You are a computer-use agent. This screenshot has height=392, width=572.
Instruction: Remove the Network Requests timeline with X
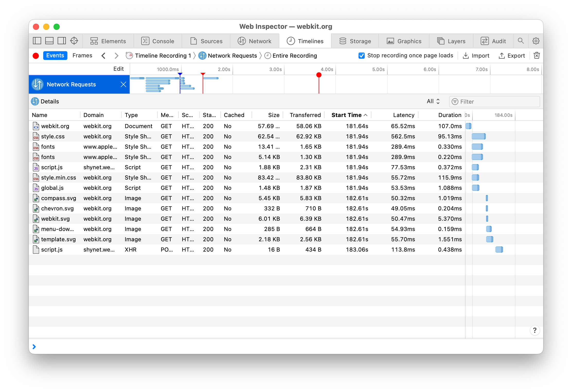[123, 84]
